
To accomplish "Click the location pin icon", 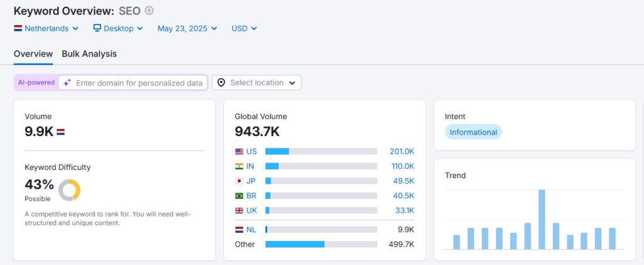I will tap(221, 82).
